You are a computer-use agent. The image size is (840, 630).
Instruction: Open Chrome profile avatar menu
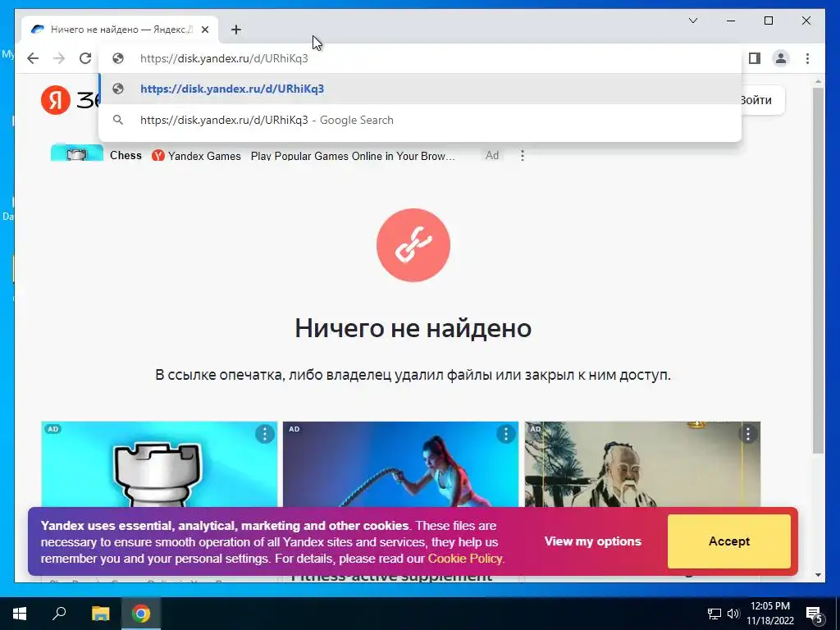(781, 58)
